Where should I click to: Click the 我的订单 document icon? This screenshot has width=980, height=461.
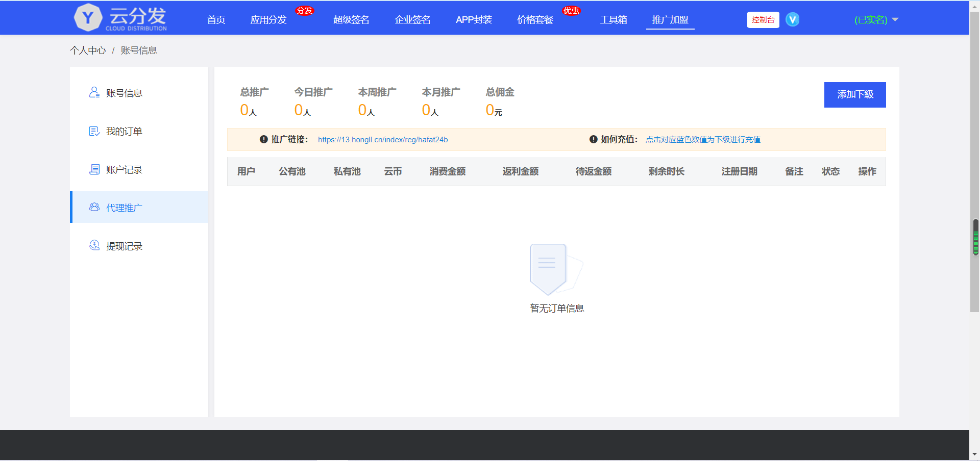(x=94, y=131)
